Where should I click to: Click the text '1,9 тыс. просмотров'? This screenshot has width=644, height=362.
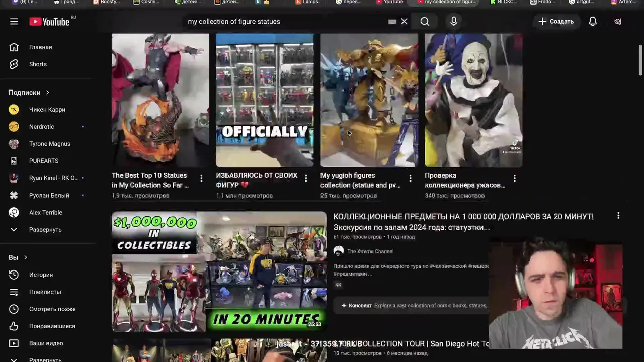point(140,196)
